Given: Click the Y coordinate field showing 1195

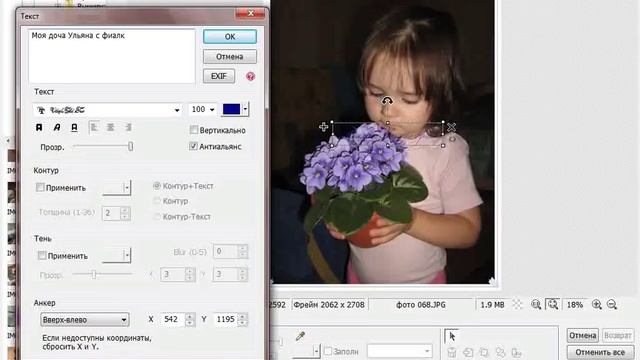Looking at the screenshot, I should pyautogui.click(x=225, y=319).
